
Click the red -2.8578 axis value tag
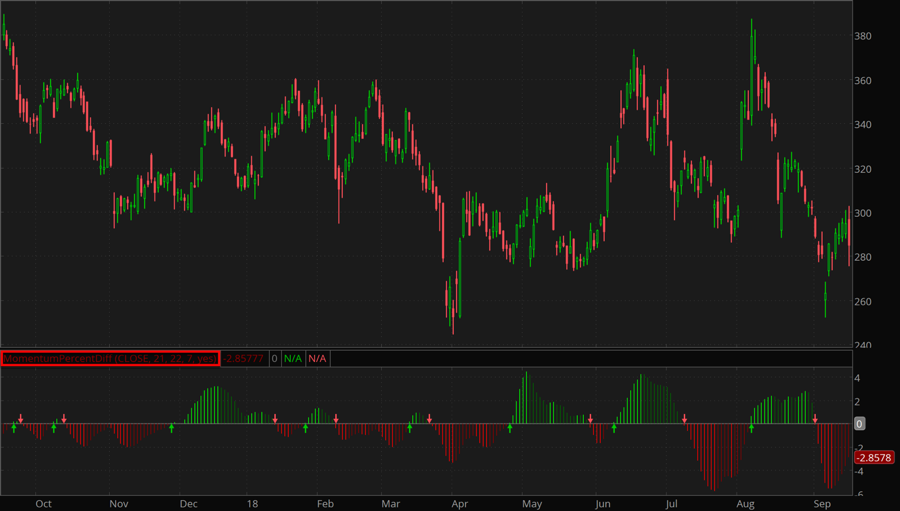(x=874, y=458)
